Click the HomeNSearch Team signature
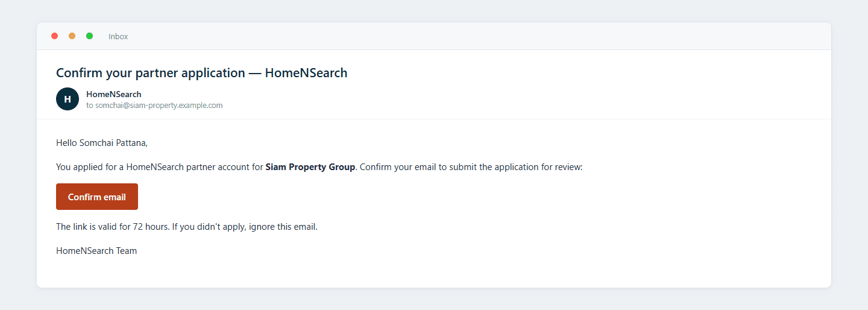The width and height of the screenshot is (868, 310). pos(96,251)
